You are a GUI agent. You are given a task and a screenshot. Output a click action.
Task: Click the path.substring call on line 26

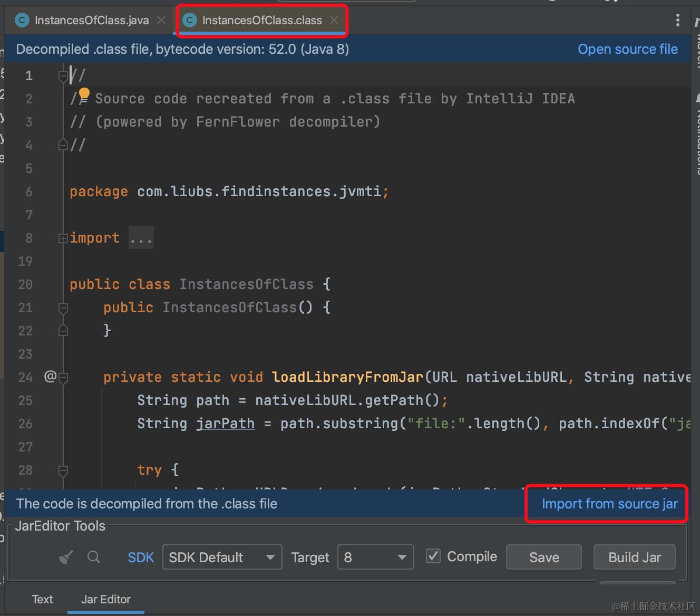point(339,424)
